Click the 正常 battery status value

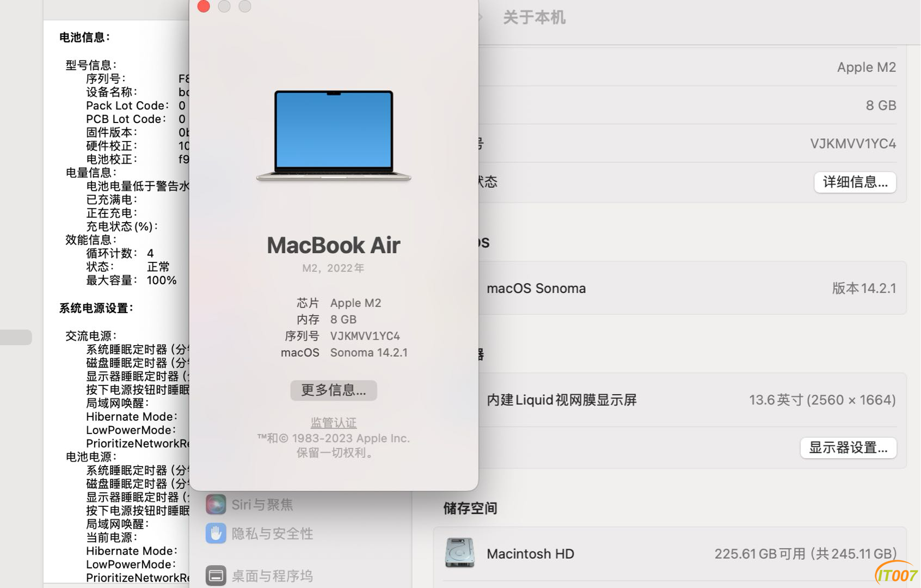click(158, 267)
